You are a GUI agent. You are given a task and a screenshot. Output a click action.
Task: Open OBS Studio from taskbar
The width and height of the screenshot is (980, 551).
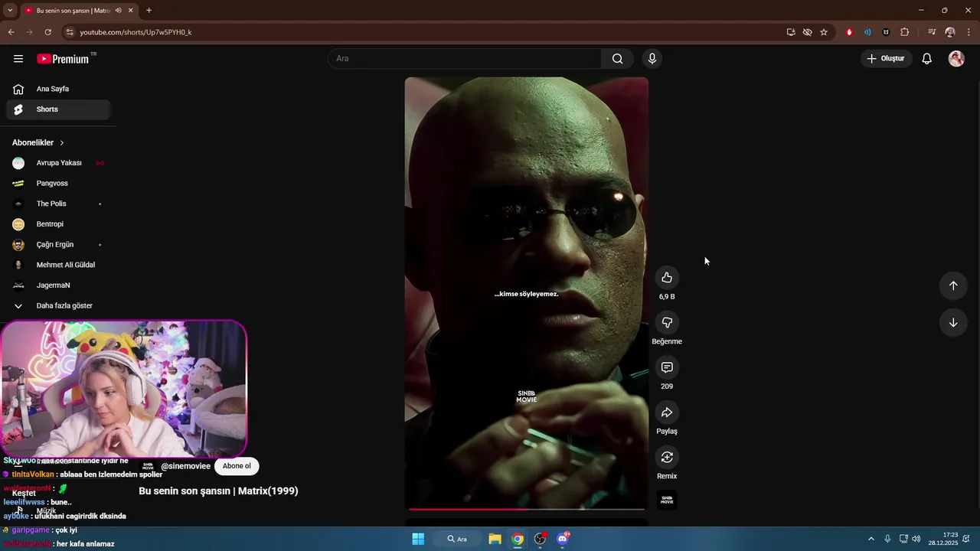point(541,539)
